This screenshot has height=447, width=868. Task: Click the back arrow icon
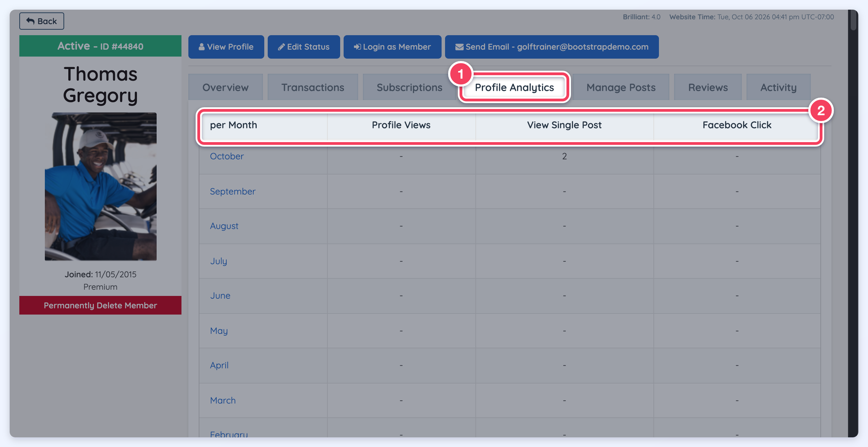30,21
